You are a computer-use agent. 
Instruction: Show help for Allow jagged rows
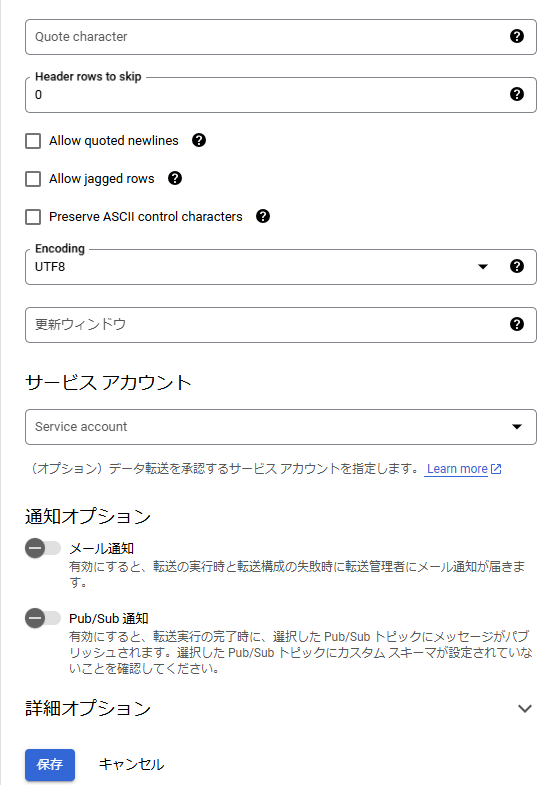tap(175, 178)
